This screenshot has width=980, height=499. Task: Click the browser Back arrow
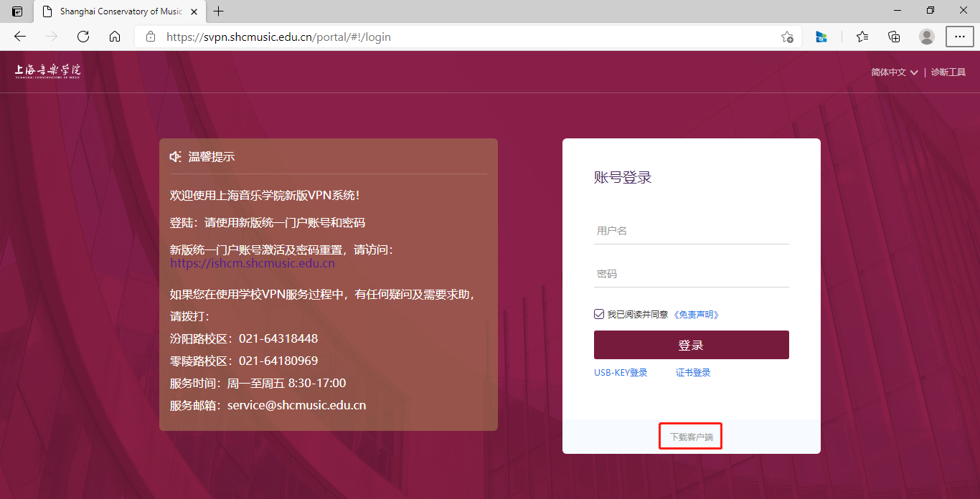tap(20, 37)
